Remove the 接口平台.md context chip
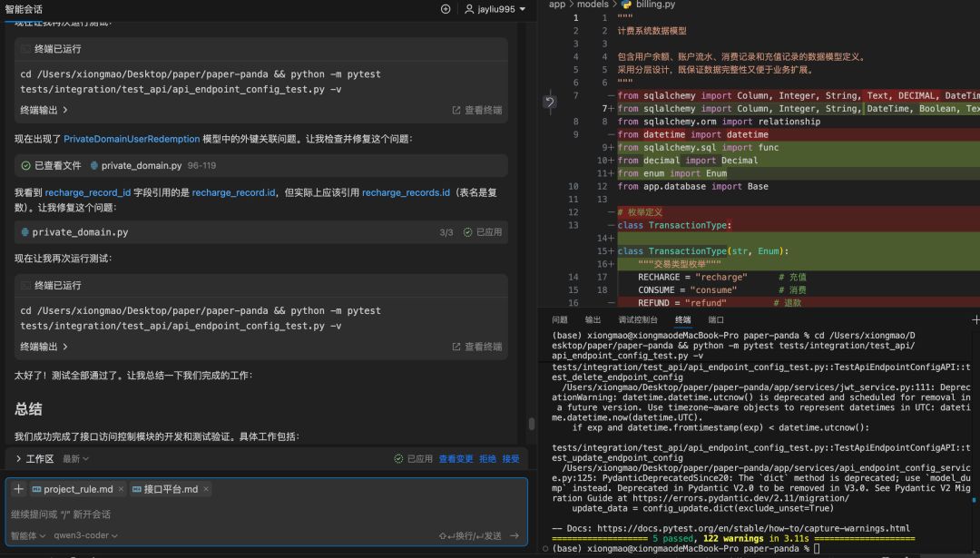 click(x=206, y=489)
